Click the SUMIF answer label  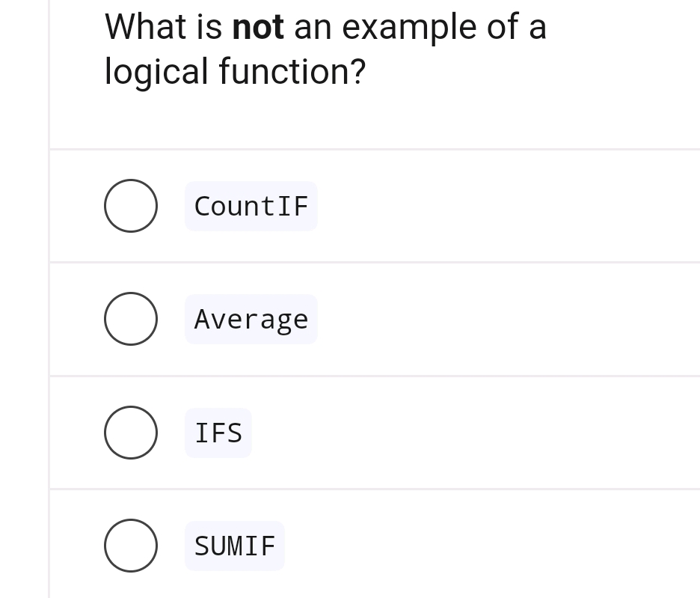coord(235,546)
